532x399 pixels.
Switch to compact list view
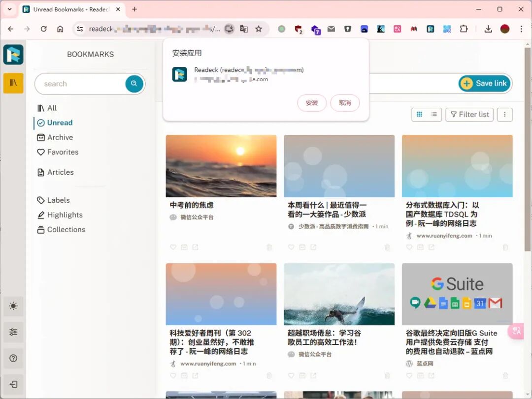click(x=434, y=115)
